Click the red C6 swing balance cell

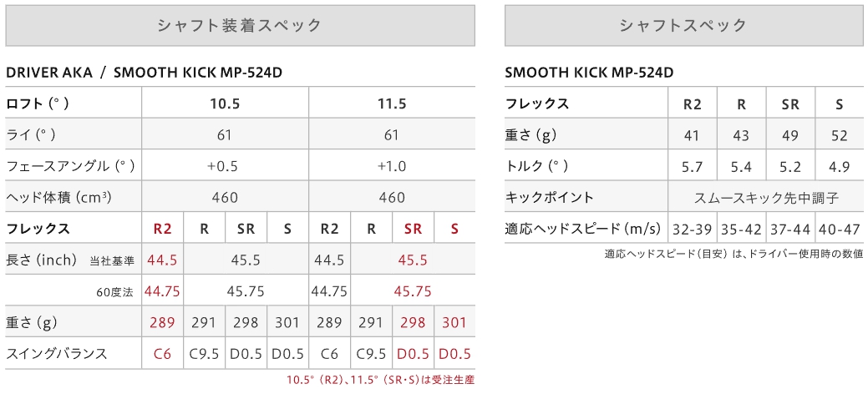pyautogui.click(x=162, y=354)
